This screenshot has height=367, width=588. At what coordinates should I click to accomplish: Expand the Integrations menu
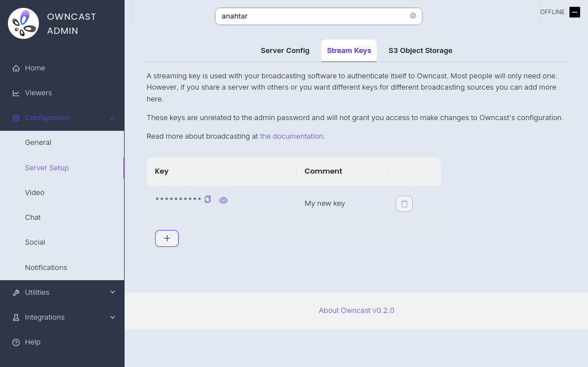113,317
